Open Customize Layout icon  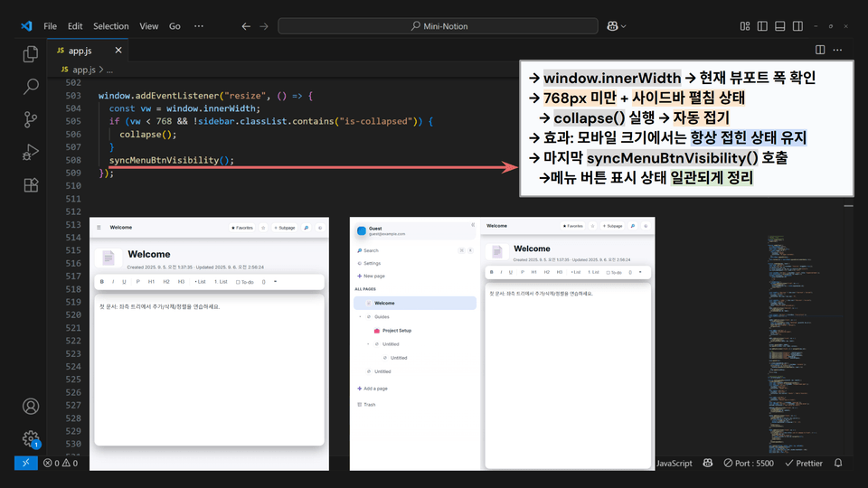745,26
